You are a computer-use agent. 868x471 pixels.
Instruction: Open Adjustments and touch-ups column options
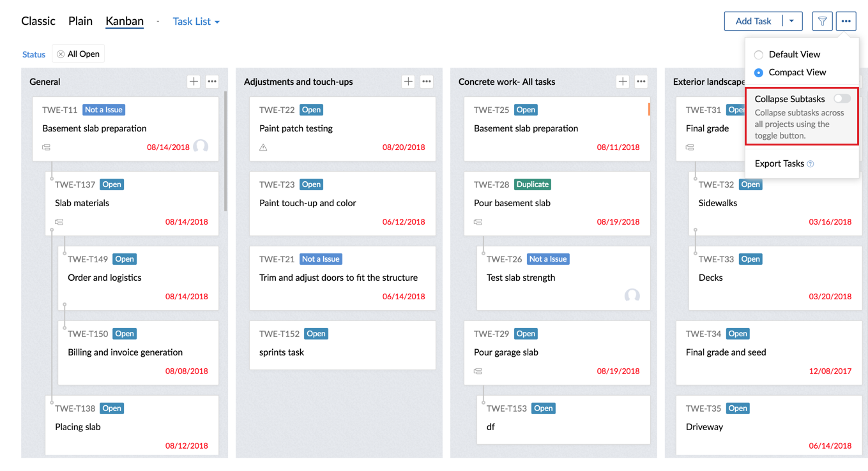(x=427, y=82)
